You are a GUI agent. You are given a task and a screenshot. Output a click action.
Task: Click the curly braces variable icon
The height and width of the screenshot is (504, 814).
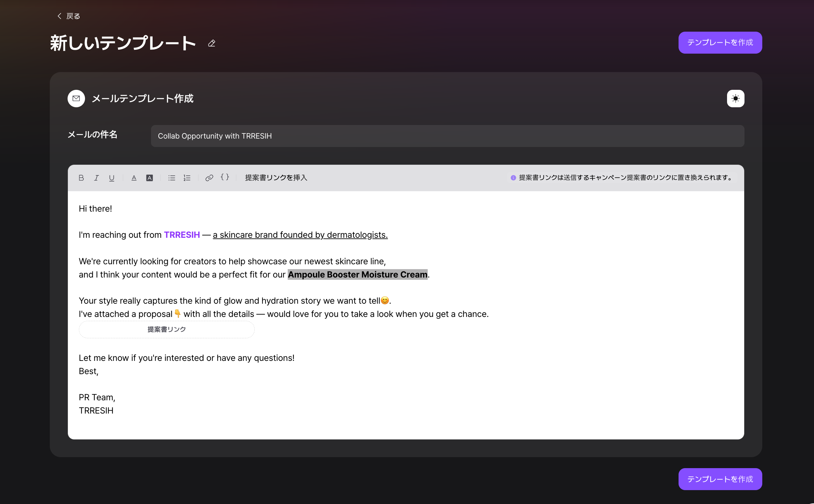[225, 177]
